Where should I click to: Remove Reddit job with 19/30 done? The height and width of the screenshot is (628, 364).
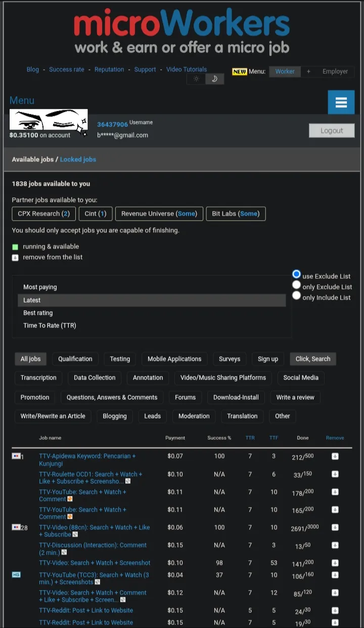click(x=335, y=622)
